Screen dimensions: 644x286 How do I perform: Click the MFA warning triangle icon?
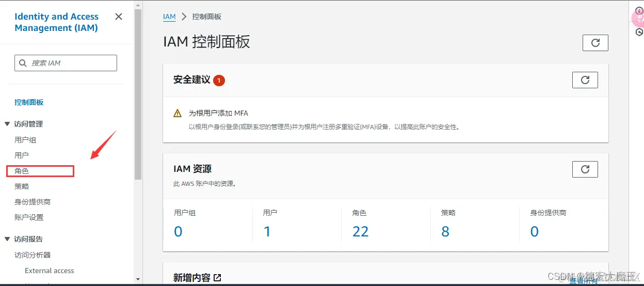[178, 113]
